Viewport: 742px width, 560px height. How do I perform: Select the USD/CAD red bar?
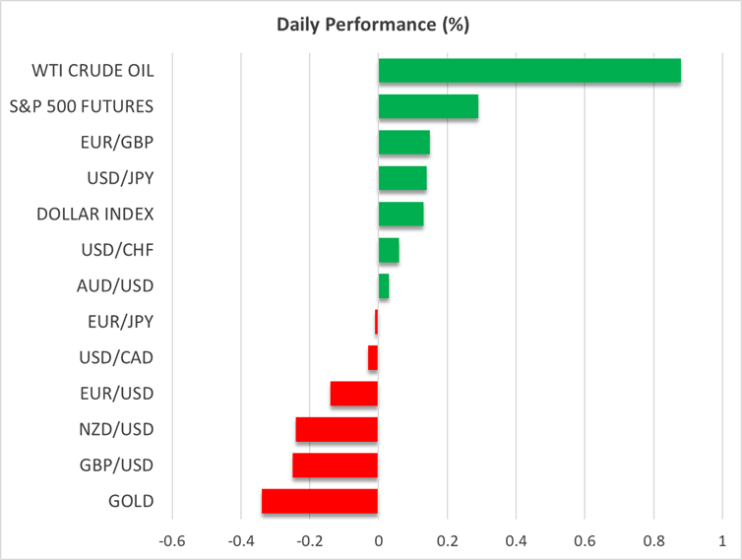[373, 357]
